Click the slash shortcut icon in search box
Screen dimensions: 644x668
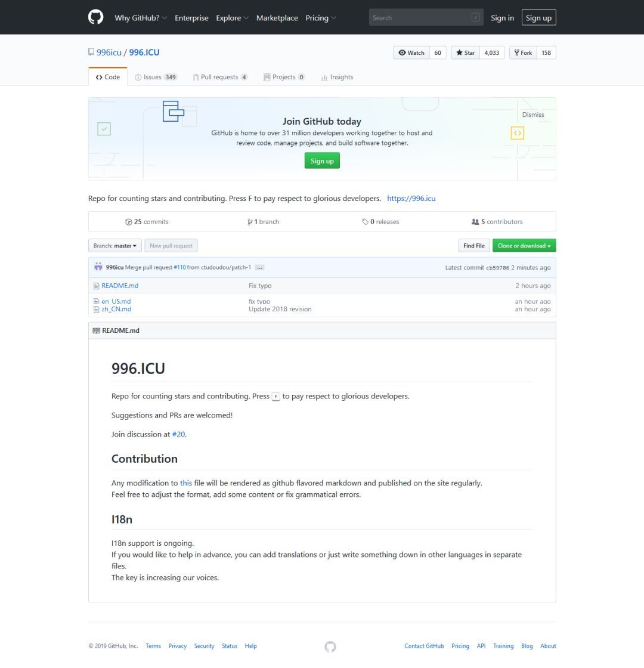click(x=475, y=17)
